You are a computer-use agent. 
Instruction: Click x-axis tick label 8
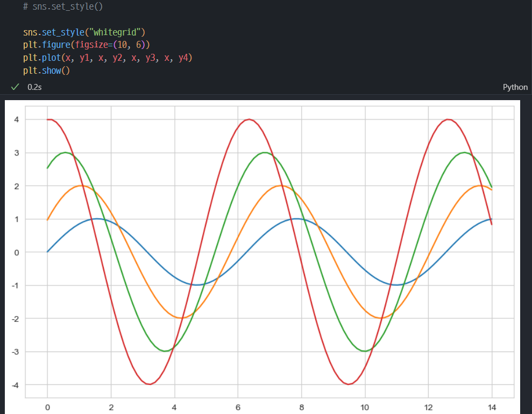[301, 407]
